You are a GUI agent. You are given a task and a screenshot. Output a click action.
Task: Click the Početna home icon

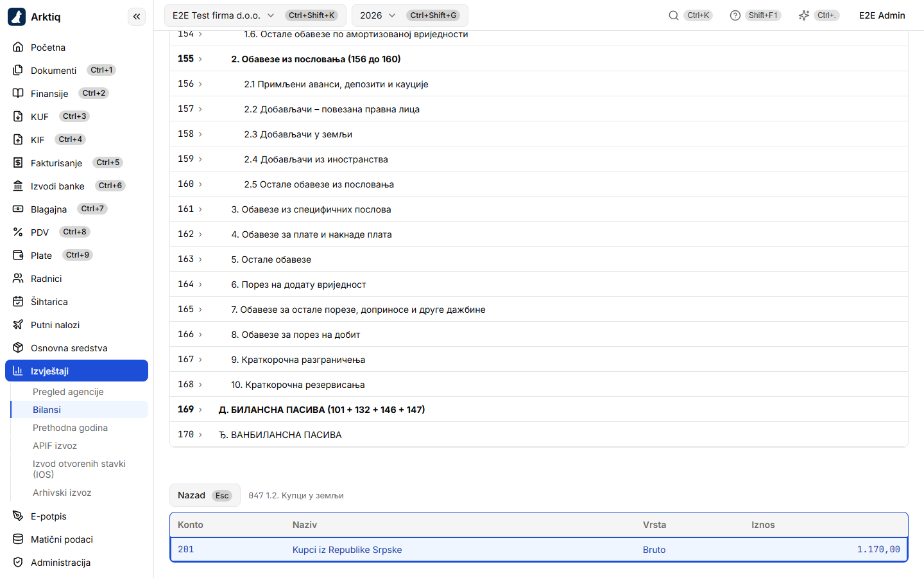click(x=18, y=48)
